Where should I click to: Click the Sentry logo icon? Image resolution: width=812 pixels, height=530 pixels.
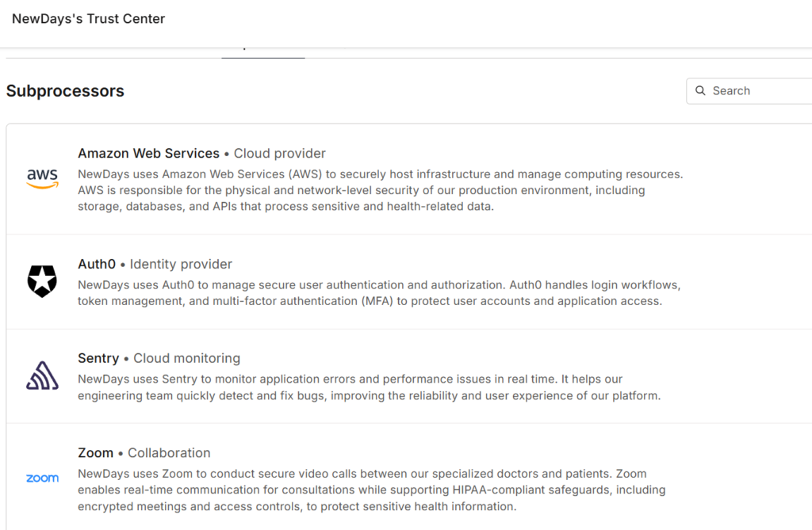42,376
